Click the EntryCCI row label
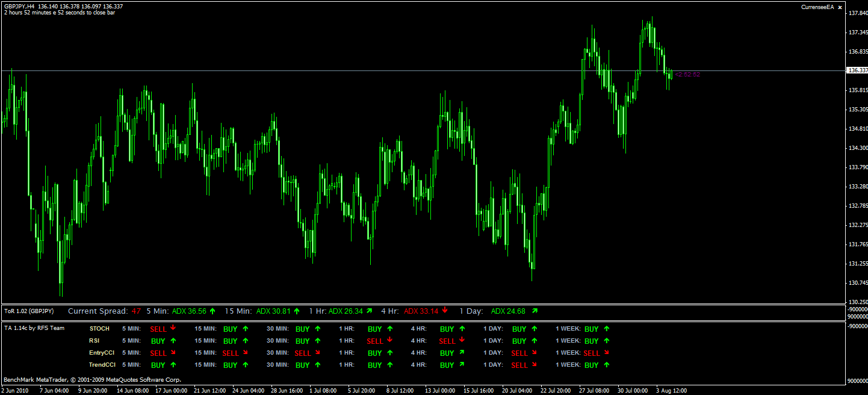 (101, 353)
